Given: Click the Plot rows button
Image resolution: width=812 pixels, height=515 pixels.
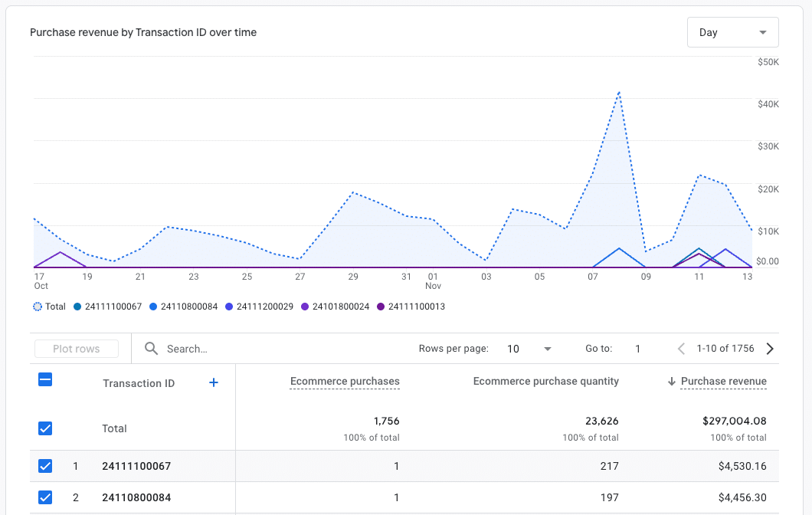Looking at the screenshot, I should (76, 348).
